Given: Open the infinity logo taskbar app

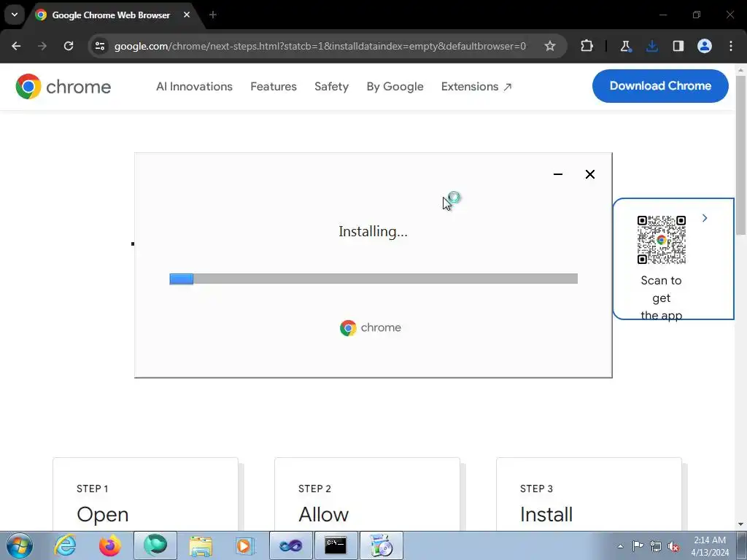Looking at the screenshot, I should pyautogui.click(x=290, y=545).
